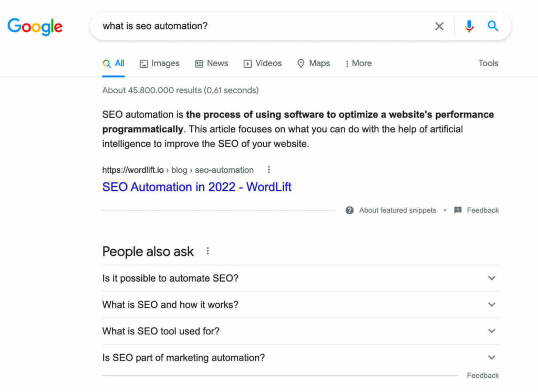Expand "What is SEO and how it works?"
This screenshot has width=538, height=392.
click(300, 305)
